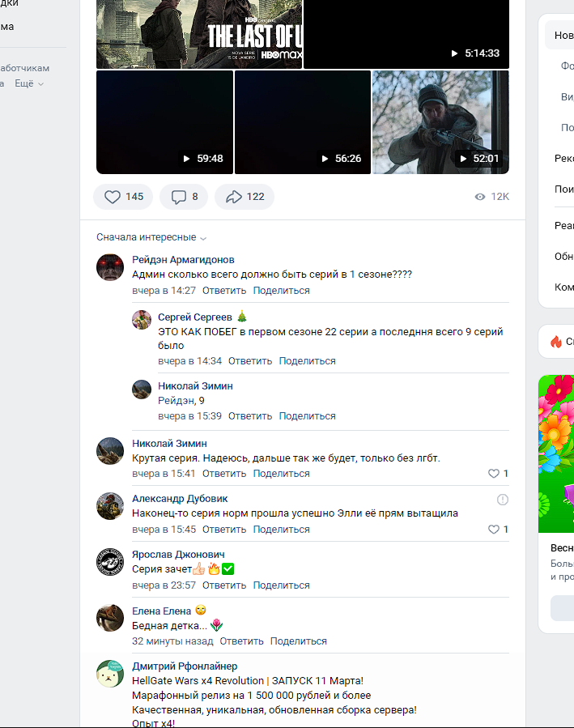
Task: Open Николай Зимин avatar beside Крутая серия comment
Action: coord(110,451)
